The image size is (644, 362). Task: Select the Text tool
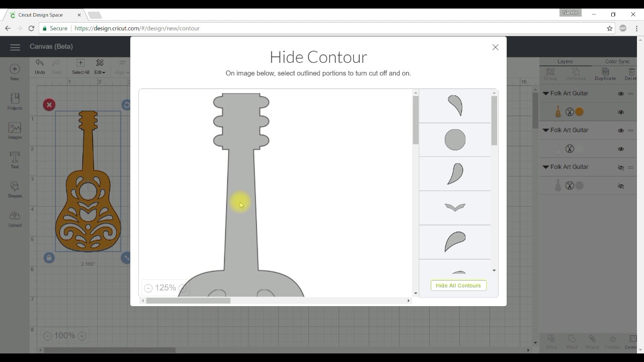[15, 160]
